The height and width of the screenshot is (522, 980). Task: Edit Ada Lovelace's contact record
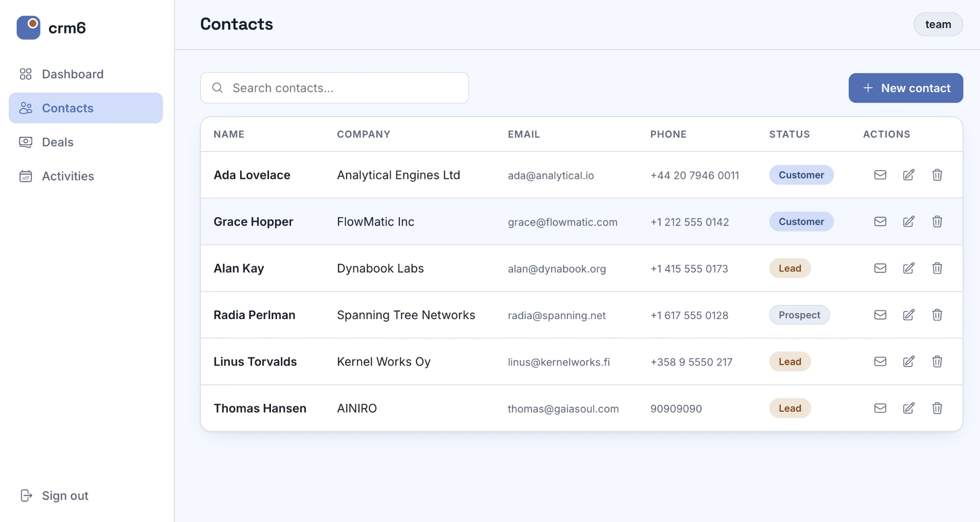[x=908, y=175]
